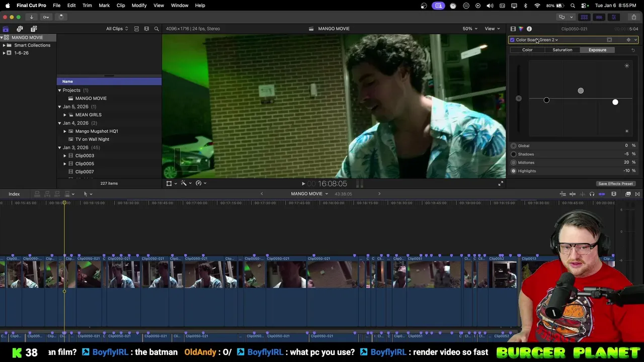Open the viewer View dropdown
Image resolution: width=644 pixels, height=362 pixels.
(492, 29)
